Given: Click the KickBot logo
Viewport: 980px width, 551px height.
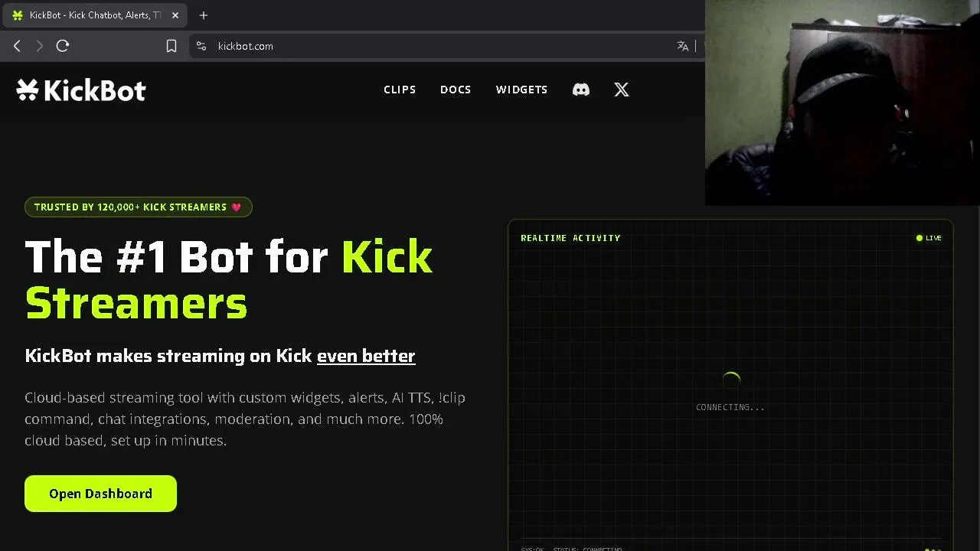Looking at the screenshot, I should [81, 90].
